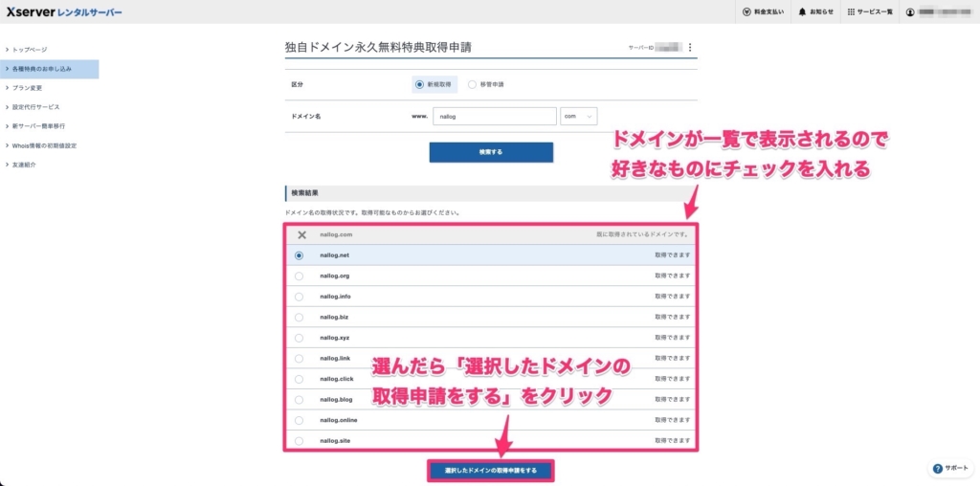The image size is (980, 486).
Task: Click the domain name text field
Action: tap(493, 116)
